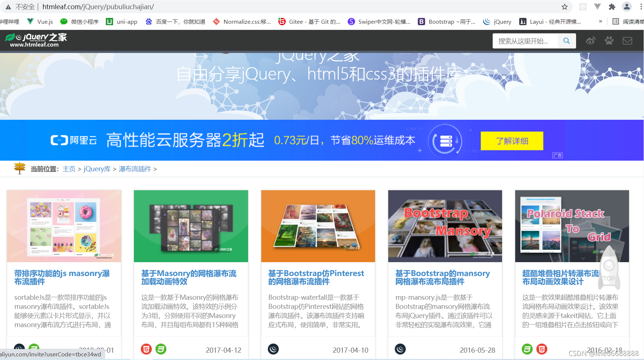Image resolution: width=644 pixels, height=360 pixels.
Task: Focus the browser address bar URL
Action: point(98,7)
